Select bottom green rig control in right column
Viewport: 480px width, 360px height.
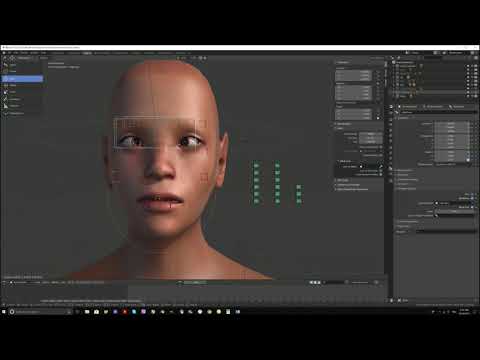point(299,201)
